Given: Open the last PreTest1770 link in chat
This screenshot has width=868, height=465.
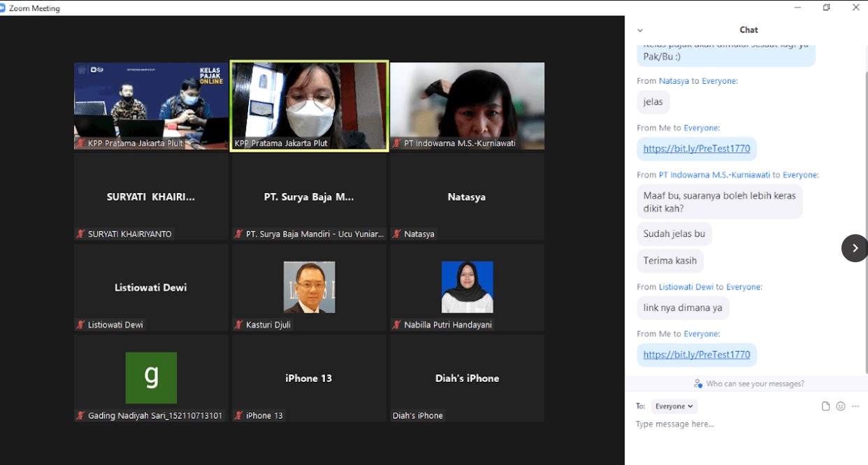Looking at the screenshot, I should [x=696, y=355].
